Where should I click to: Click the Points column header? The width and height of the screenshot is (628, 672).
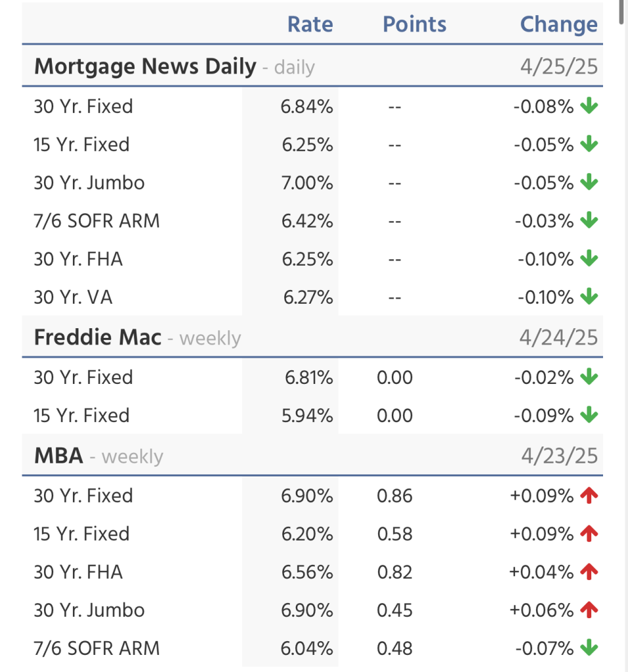click(x=414, y=25)
